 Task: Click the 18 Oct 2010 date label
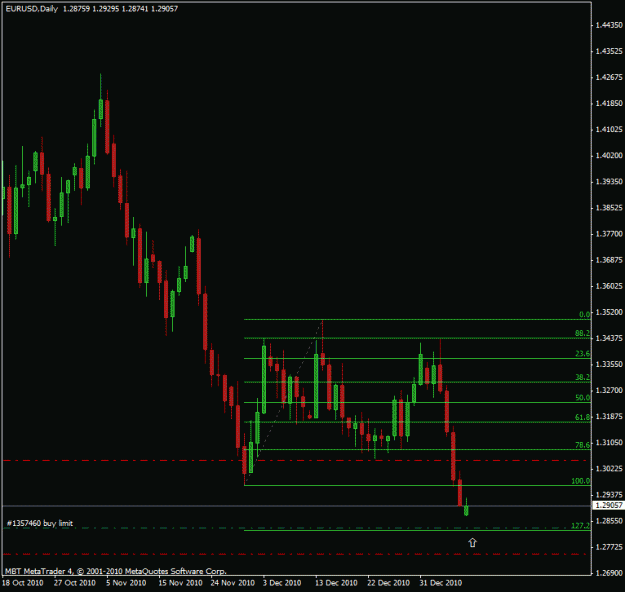[x=22, y=583]
